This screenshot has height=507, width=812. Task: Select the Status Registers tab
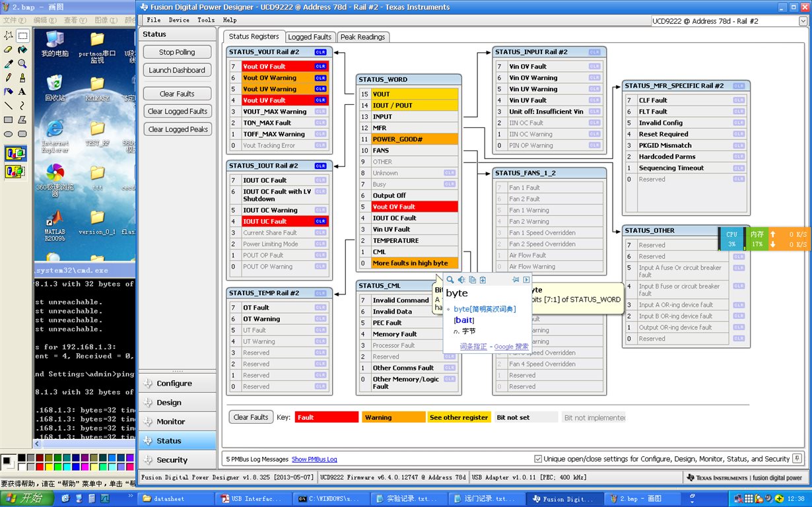pyautogui.click(x=254, y=36)
